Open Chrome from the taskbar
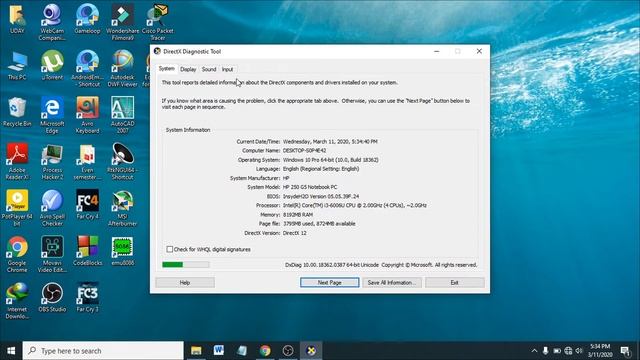The height and width of the screenshot is (360, 640). click(265, 351)
